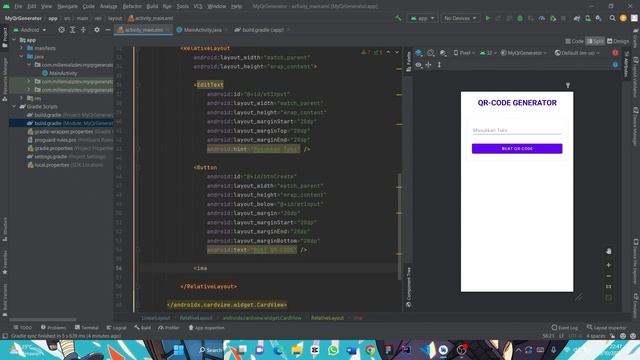Open the Navigate menu
This screenshot has height=360, width=640.
(67, 7)
